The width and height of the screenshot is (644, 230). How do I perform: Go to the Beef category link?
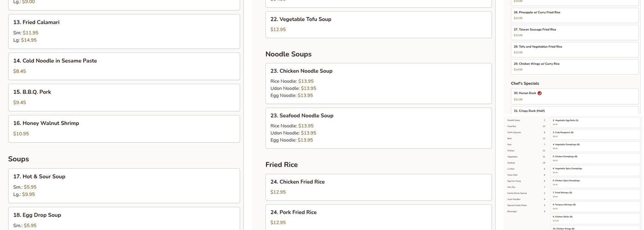coord(509,138)
